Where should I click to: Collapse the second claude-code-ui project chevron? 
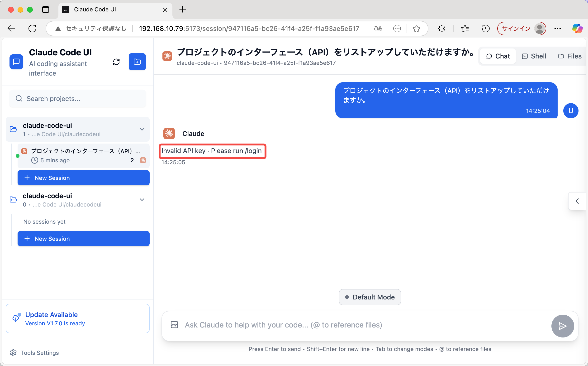click(142, 200)
